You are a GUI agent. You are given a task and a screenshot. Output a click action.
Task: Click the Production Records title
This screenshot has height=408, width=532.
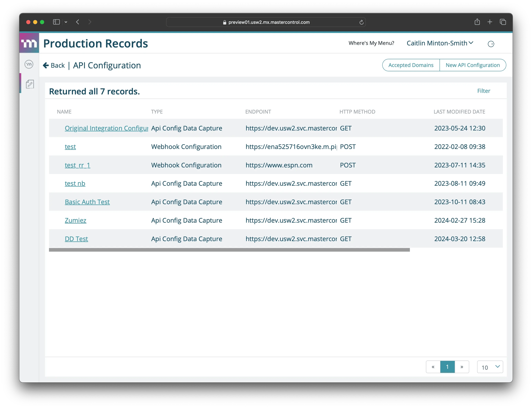click(95, 43)
